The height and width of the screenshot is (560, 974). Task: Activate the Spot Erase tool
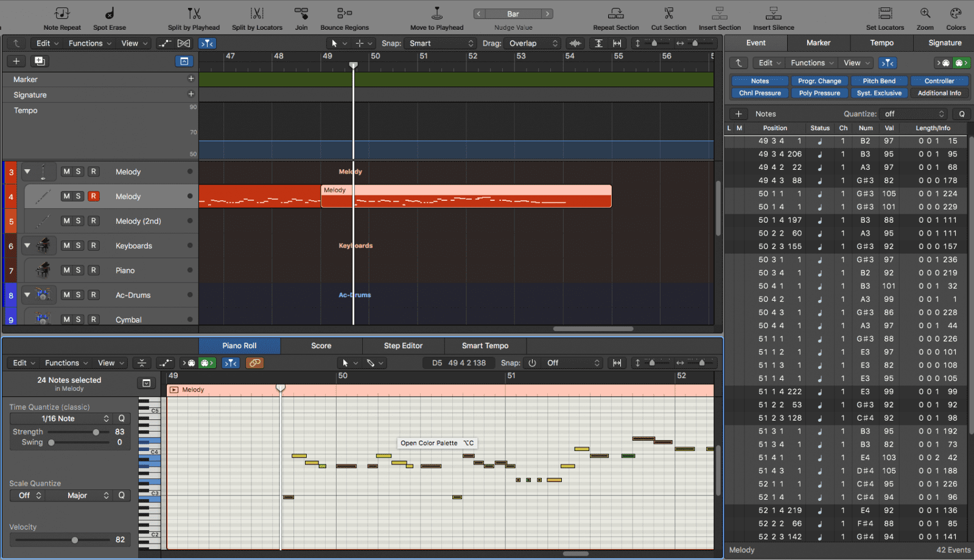coord(110,13)
